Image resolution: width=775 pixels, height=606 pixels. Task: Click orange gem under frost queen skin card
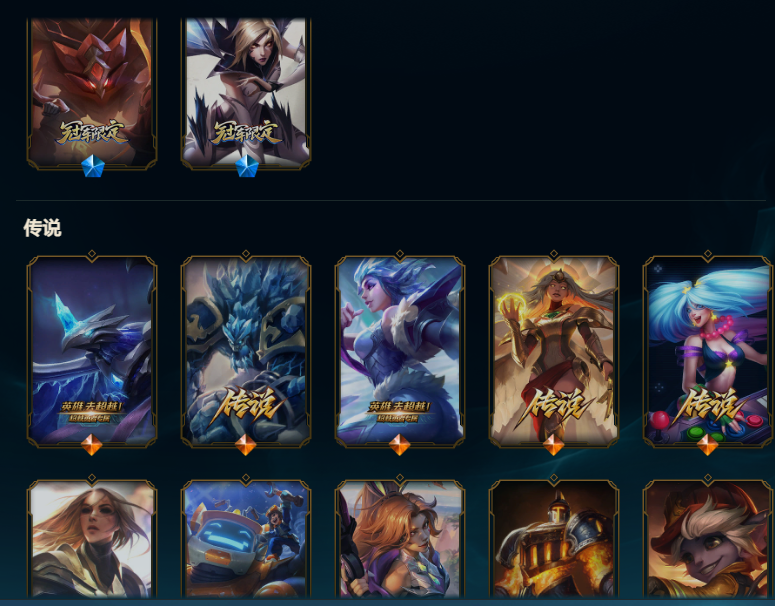coord(400,444)
